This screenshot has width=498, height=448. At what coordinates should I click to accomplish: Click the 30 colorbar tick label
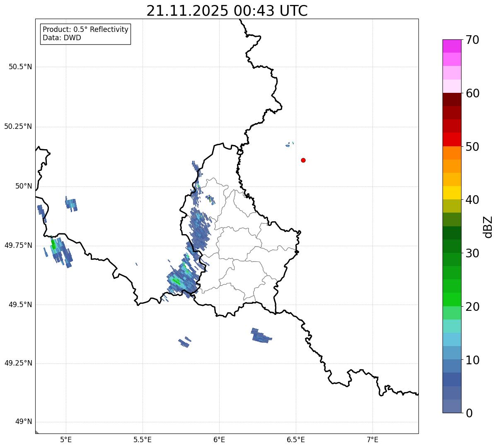pyautogui.click(x=472, y=253)
